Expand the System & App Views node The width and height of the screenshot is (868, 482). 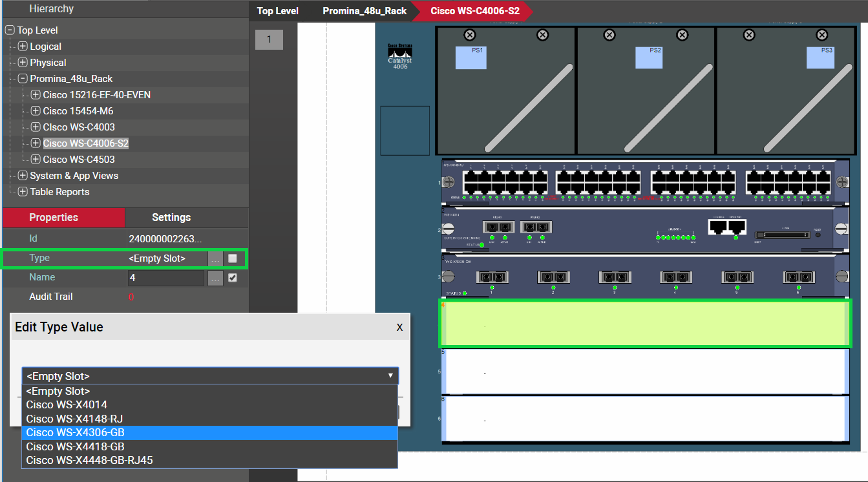pyautogui.click(x=23, y=176)
